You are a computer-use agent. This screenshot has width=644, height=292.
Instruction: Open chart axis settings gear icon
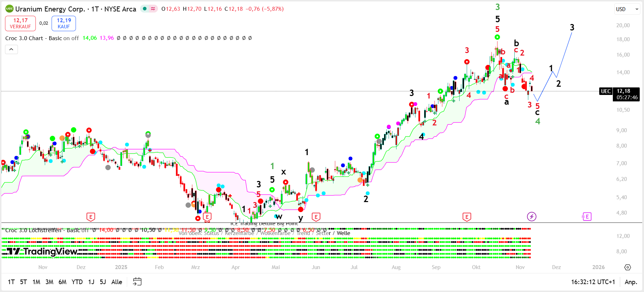click(628, 267)
